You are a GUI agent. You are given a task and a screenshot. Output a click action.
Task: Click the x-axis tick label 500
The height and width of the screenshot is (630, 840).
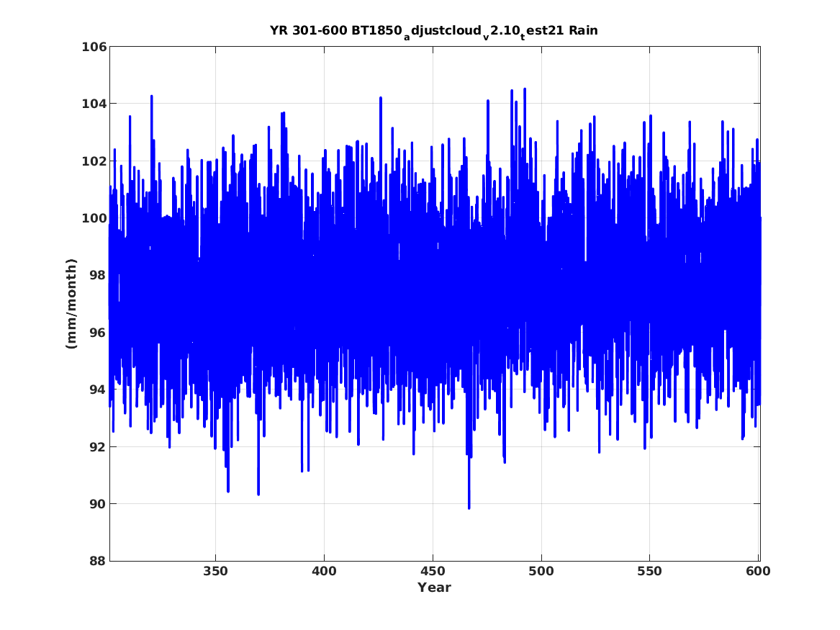(541, 572)
